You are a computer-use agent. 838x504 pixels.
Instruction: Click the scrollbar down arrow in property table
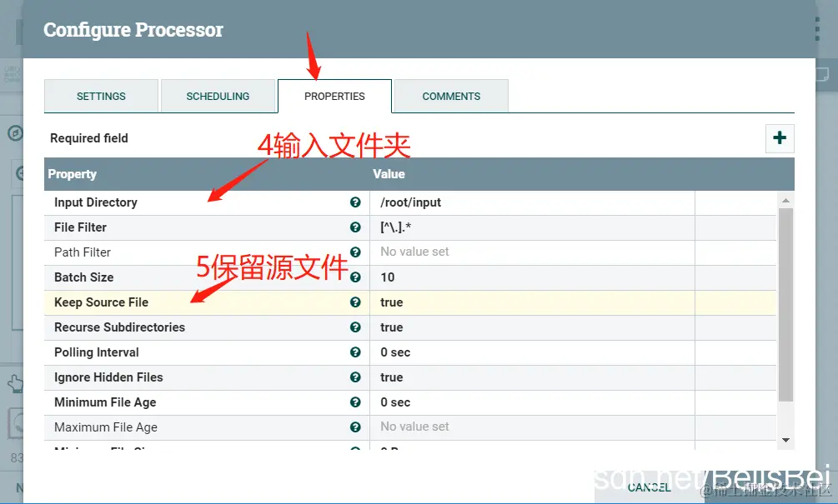(x=785, y=441)
